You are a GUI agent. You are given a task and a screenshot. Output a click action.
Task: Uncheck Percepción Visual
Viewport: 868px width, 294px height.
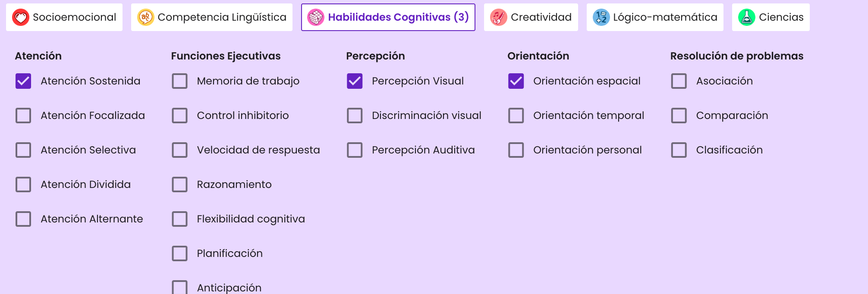355,81
